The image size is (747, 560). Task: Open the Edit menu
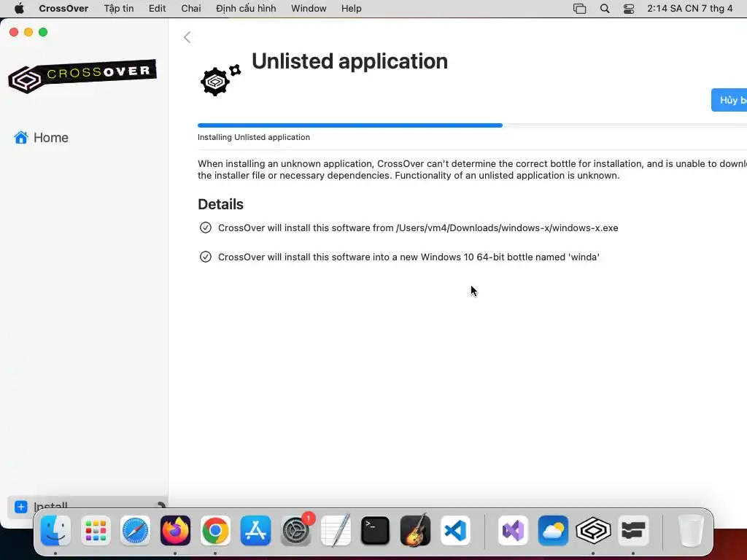(x=158, y=9)
